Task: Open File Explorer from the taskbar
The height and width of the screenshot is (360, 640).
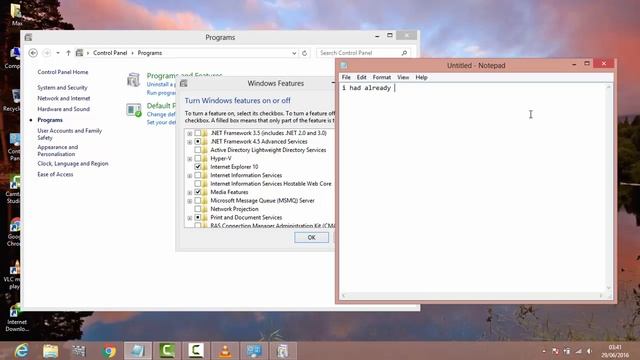Action: click(51, 351)
